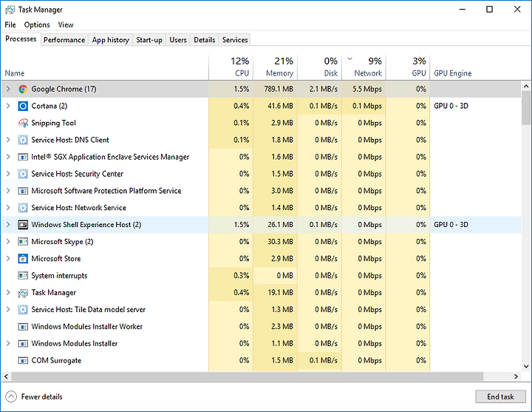Viewport: 532px width, 412px height.
Task: Select the Windows Modules Installer Worker name
Action: pyautogui.click(x=87, y=326)
